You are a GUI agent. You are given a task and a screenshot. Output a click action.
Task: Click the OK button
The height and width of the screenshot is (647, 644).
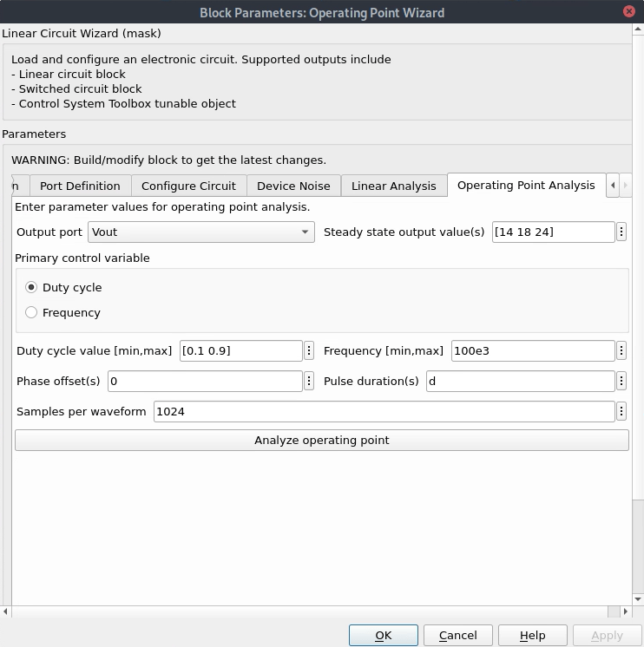pos(383,635)
